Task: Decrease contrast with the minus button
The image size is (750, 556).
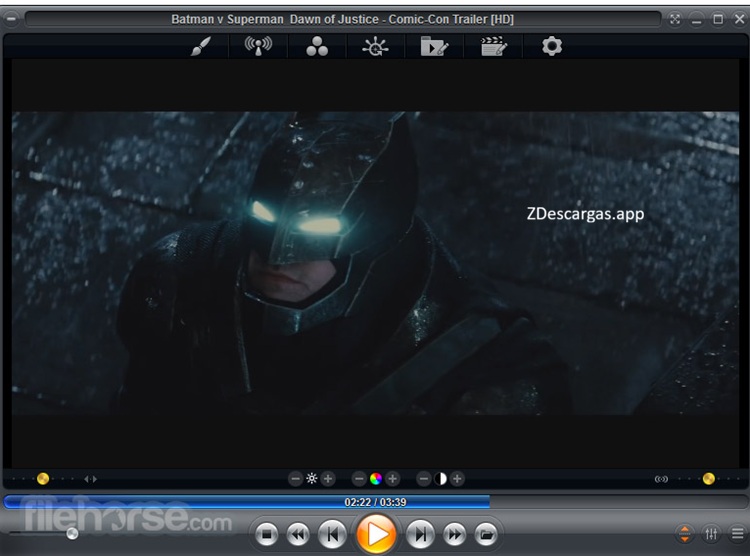Action: coord(424,478)
